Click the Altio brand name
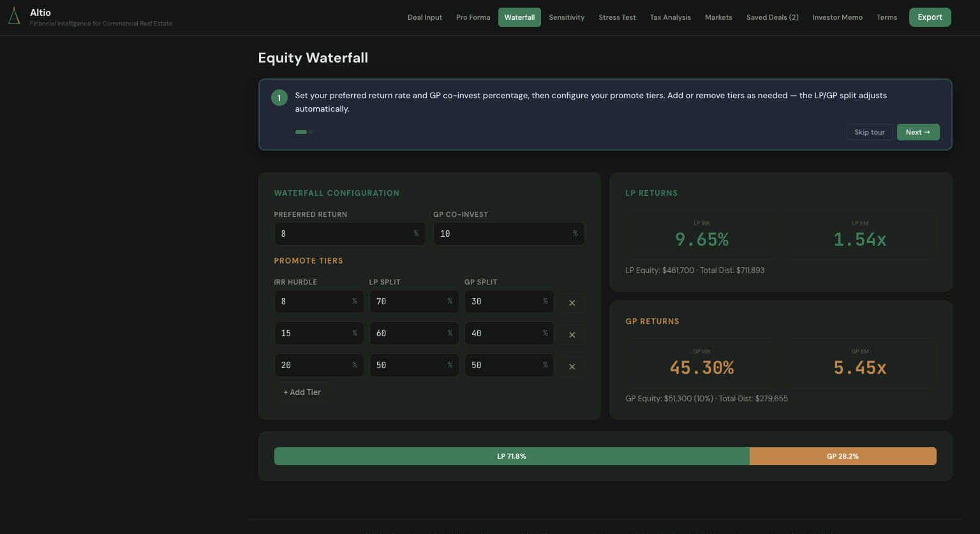This screenshot has width=980, height=534. pyautogui.click(x=40, y=13)
